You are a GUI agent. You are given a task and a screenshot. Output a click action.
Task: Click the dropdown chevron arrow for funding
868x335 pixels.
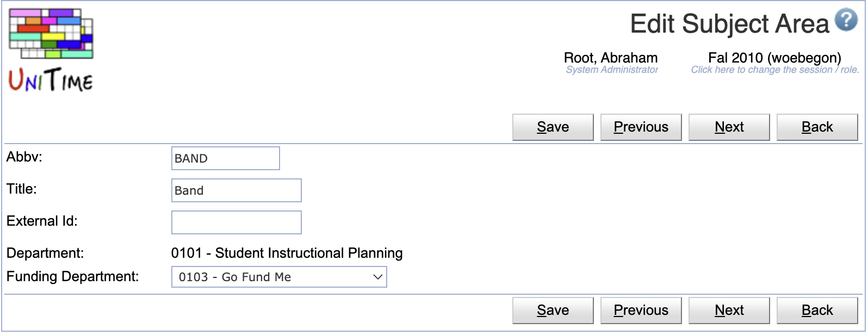(378, 277)
